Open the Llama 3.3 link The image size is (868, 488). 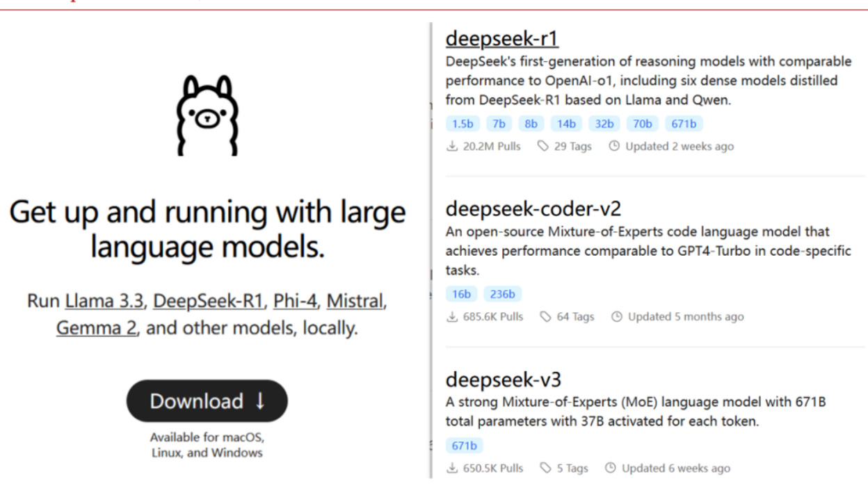104,301
